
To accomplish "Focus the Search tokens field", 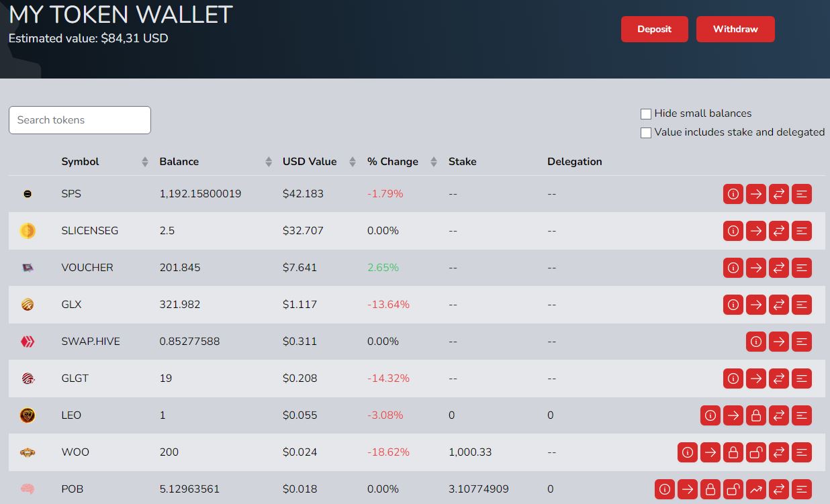I will [80, 120].
